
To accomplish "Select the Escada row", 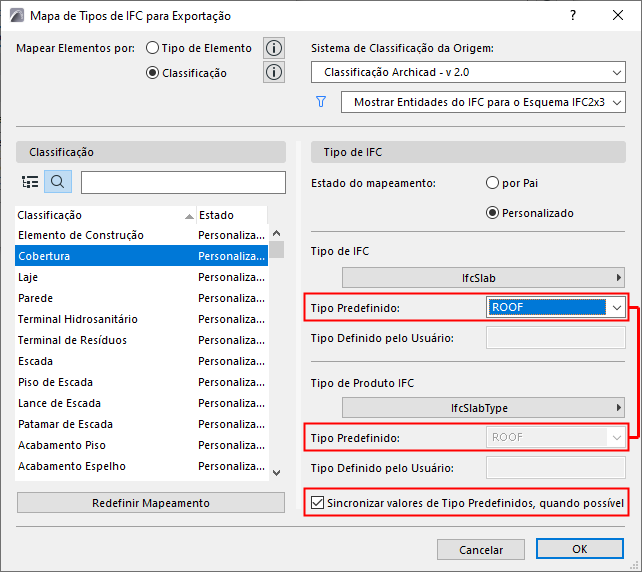I will [x=142, y=361].
